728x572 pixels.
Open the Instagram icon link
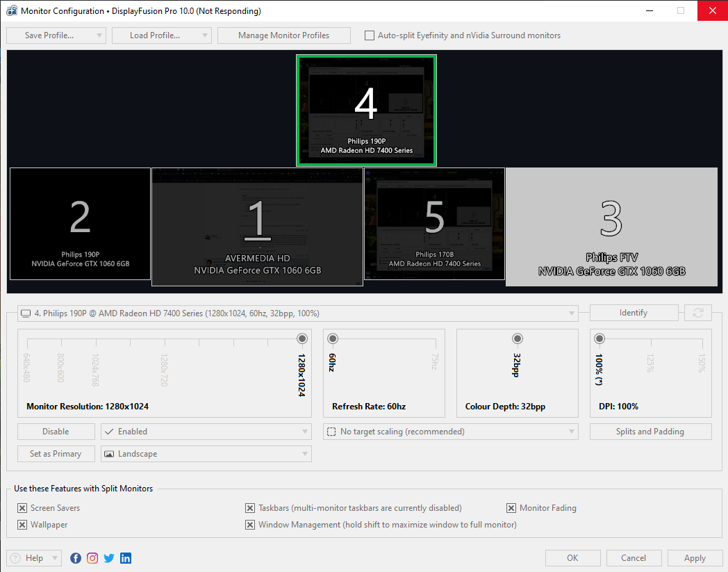[92, 558]
